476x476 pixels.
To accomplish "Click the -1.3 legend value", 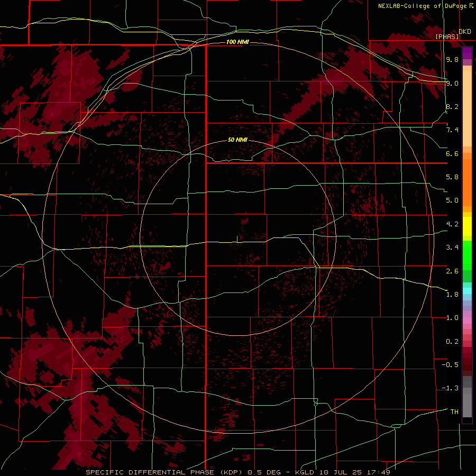I will point(450,388).
